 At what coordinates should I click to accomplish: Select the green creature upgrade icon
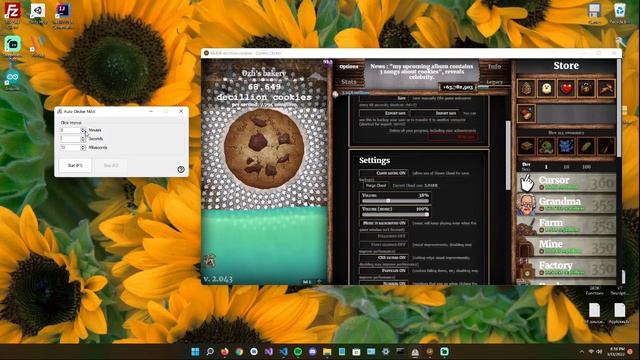(547, 146)
